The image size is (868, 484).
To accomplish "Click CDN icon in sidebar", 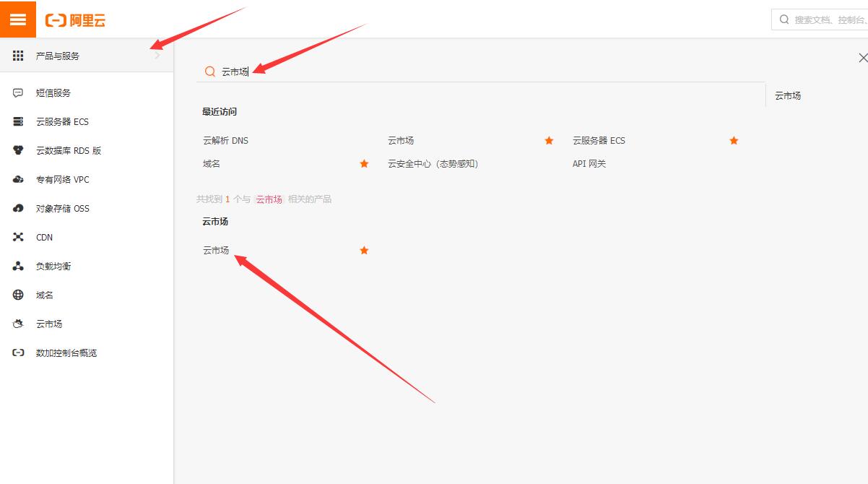I will 18,238.
